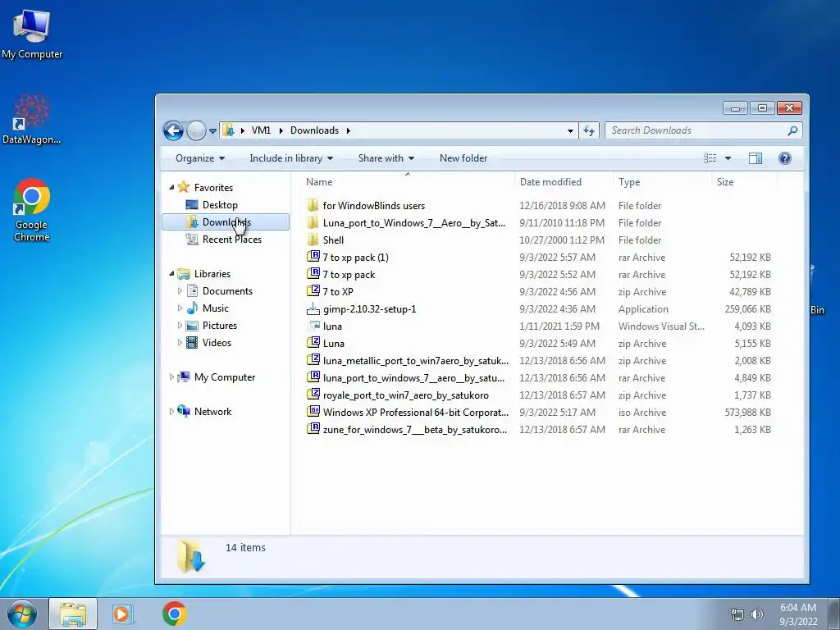Screen dimensions: 840x630
Task: Open the DataWagon desktop shortcut
Action: pos(32,120)
